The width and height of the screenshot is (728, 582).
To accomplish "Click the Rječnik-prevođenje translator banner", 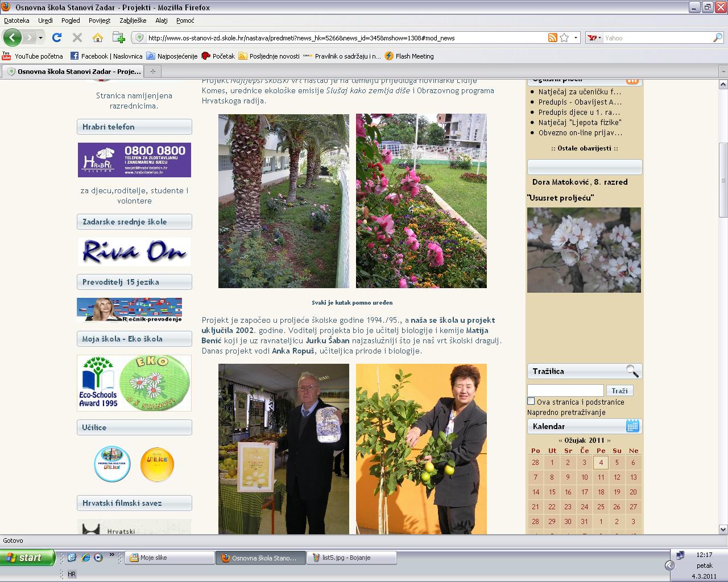I will click(130, 310).
